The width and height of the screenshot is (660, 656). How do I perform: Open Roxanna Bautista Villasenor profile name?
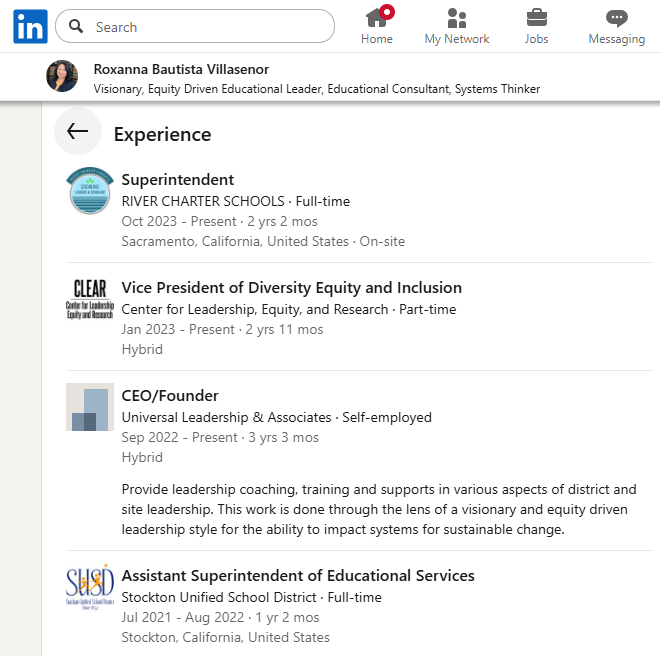181,69
